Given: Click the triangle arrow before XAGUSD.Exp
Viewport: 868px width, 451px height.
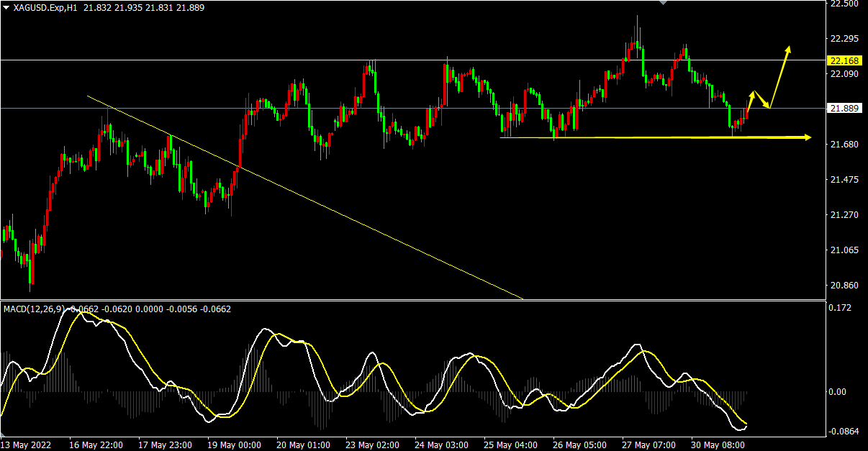Looking at the screenshot, I should tap(6, 7).
